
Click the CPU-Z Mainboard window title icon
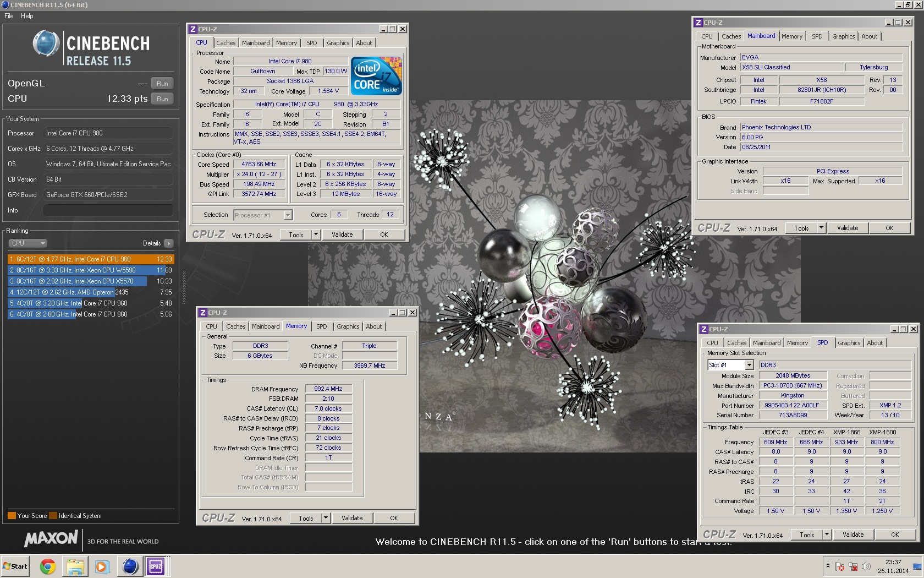(x=698, y=23)
